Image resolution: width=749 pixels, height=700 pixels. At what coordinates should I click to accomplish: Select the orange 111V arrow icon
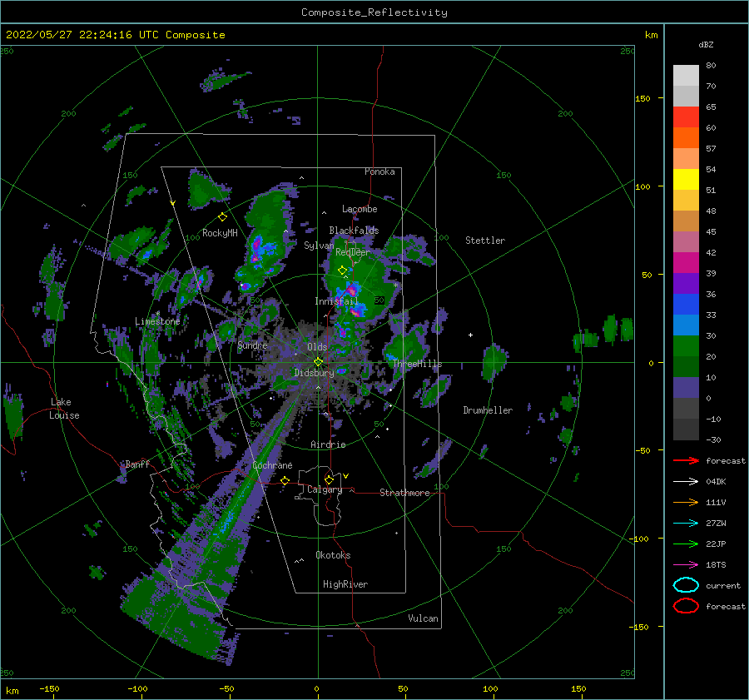[x=686, y=502]
